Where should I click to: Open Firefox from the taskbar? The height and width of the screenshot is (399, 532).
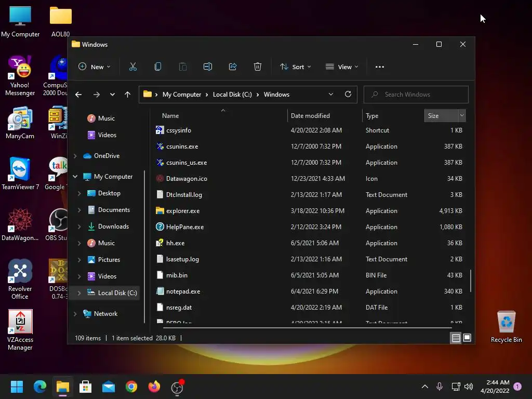[x=154, y=387]
